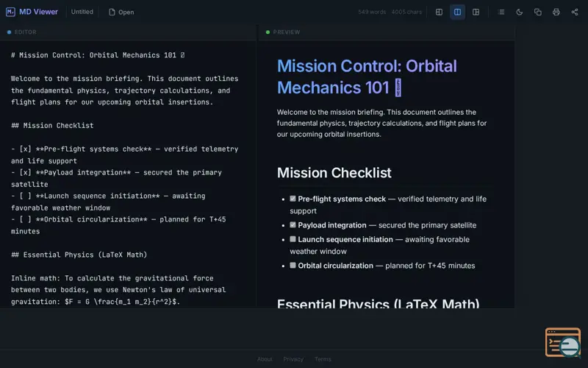The image size is (588, 368).
Task: Click the 549 words counter
Action: coord(372,12)
